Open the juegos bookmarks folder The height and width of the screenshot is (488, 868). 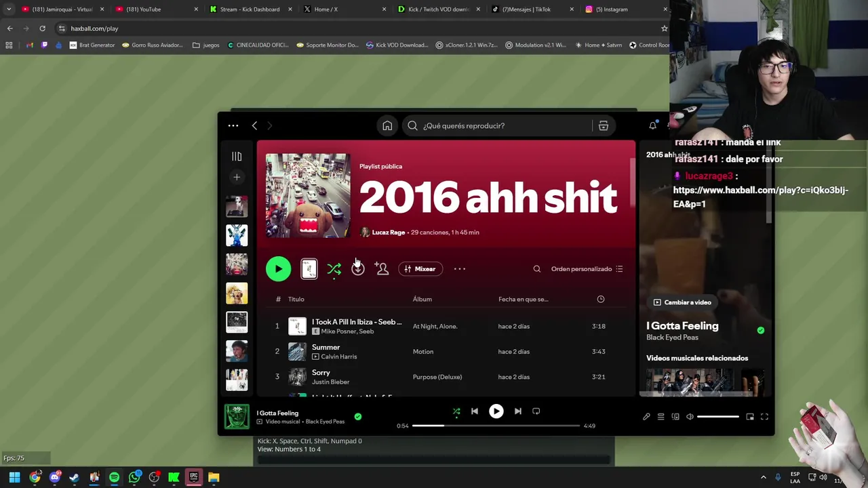[x=206, y=45]
